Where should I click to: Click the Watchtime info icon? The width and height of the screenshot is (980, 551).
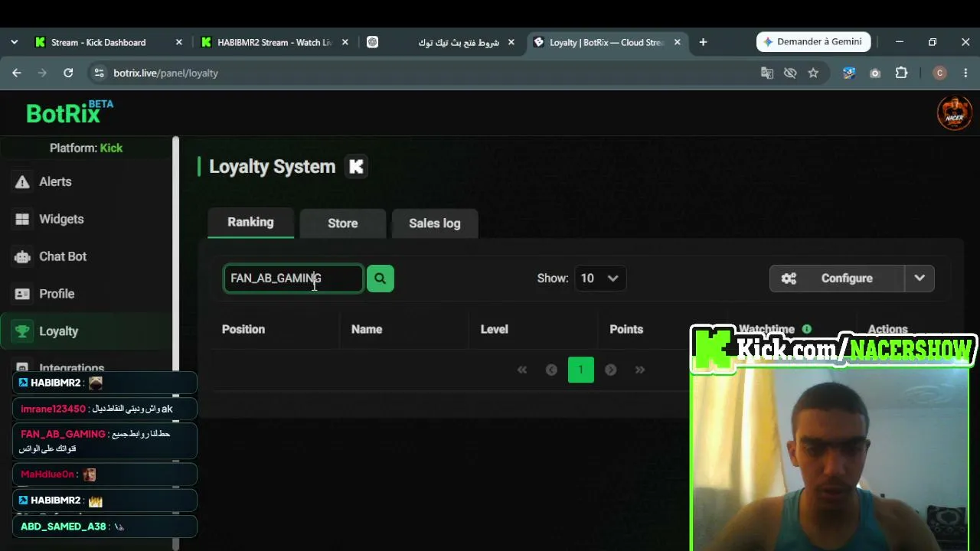pos(807,329)
